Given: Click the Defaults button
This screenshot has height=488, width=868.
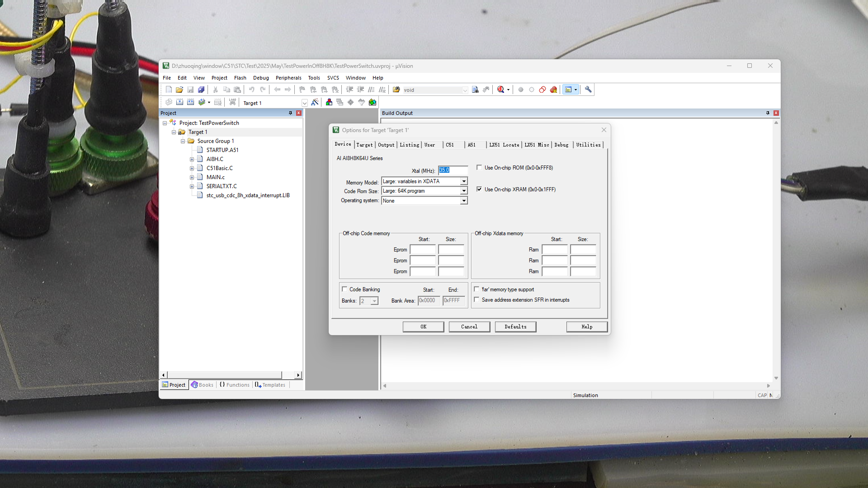Looking at the screenshot, I should 515,327.
